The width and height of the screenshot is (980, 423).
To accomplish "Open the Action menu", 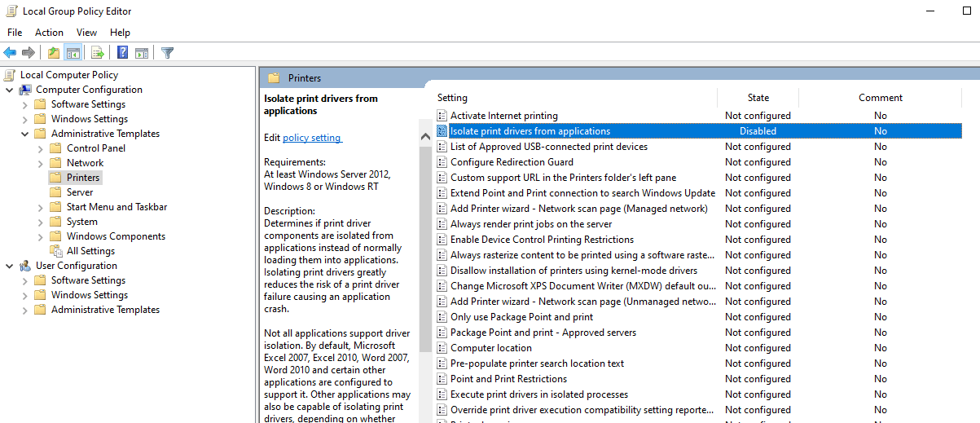I will [x=49, y=33].
